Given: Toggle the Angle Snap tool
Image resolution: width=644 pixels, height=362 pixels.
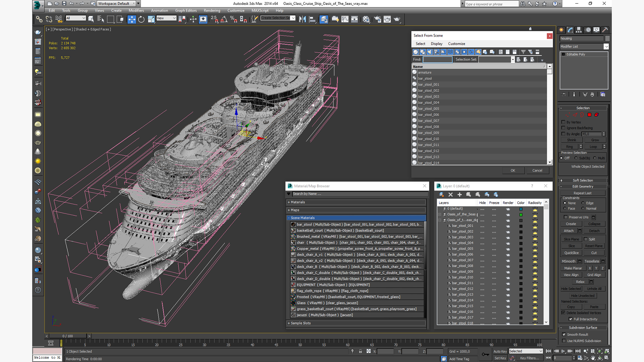Looking at the screenshot, I should 224,19.
